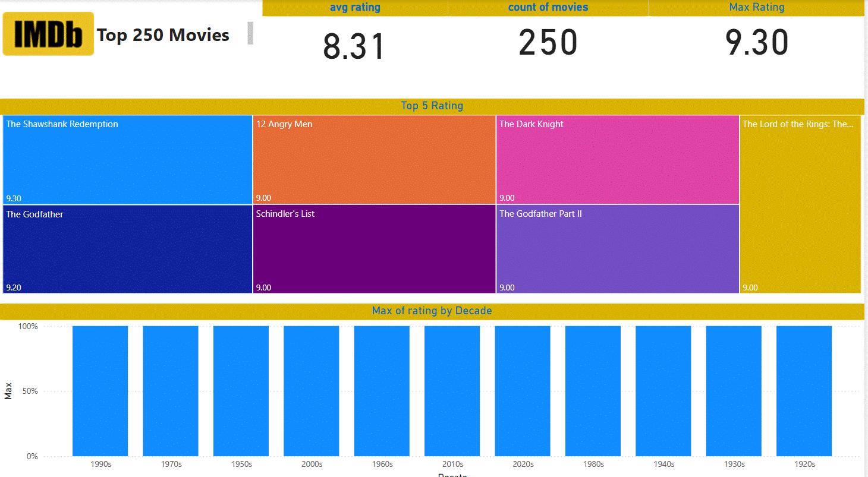Select the 2010s bar in chart
868x477 pixels.
452,391
